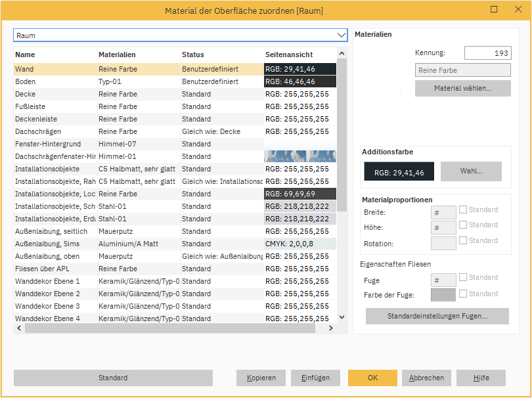The image size is (532, 398).
Task: Click the horizontal scroll left arrow
Action: 18,328
